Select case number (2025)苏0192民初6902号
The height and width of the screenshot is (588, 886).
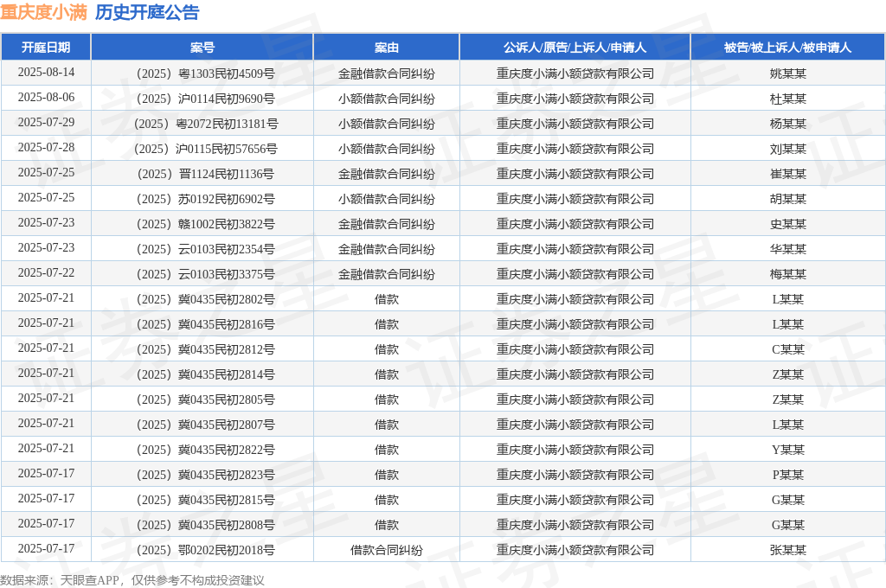coord(205,199)
